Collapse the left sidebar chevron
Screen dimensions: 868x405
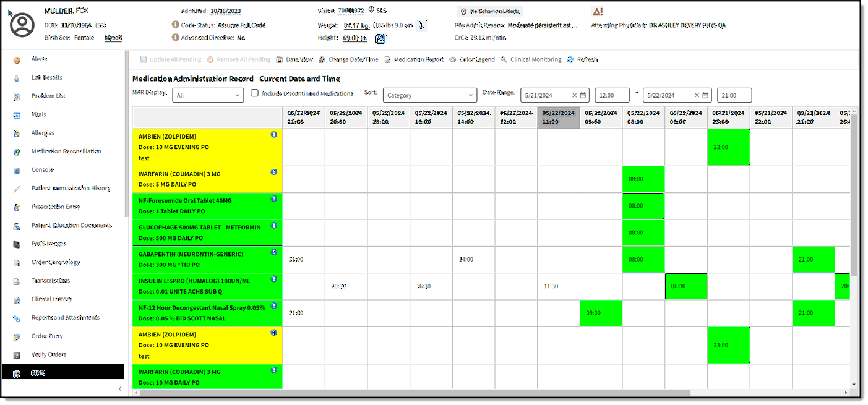120,388
